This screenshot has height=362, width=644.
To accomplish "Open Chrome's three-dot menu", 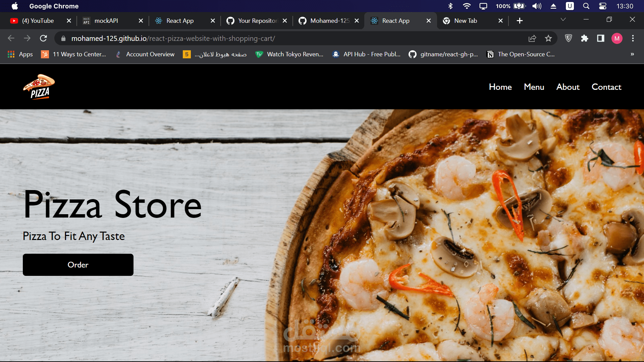I will (x=633, y=39).
